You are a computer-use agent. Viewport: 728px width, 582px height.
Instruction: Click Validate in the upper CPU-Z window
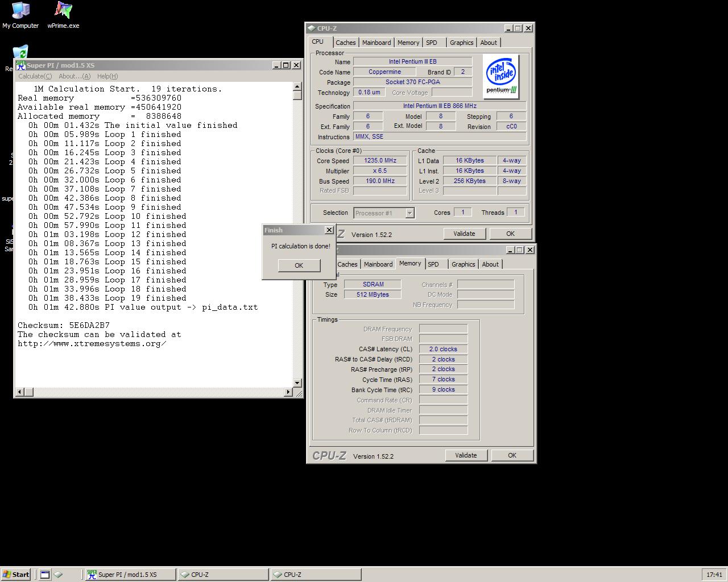point(464,234)
